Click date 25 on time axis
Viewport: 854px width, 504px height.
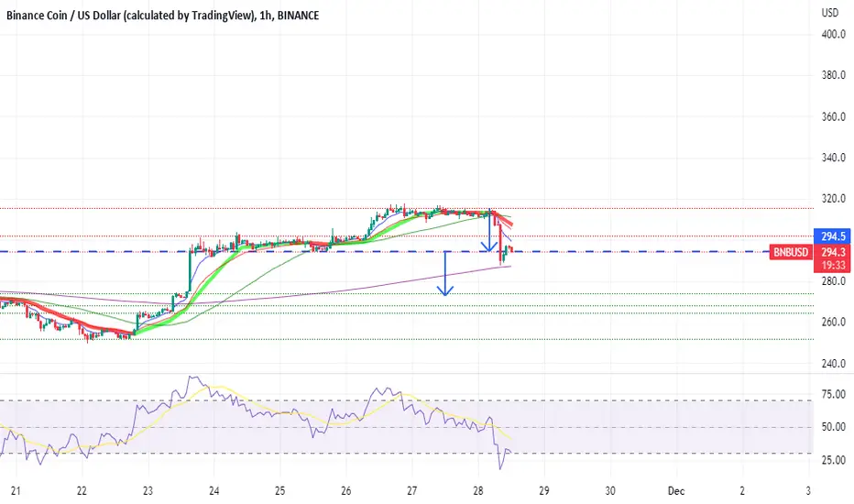click(x=280, y=491)
